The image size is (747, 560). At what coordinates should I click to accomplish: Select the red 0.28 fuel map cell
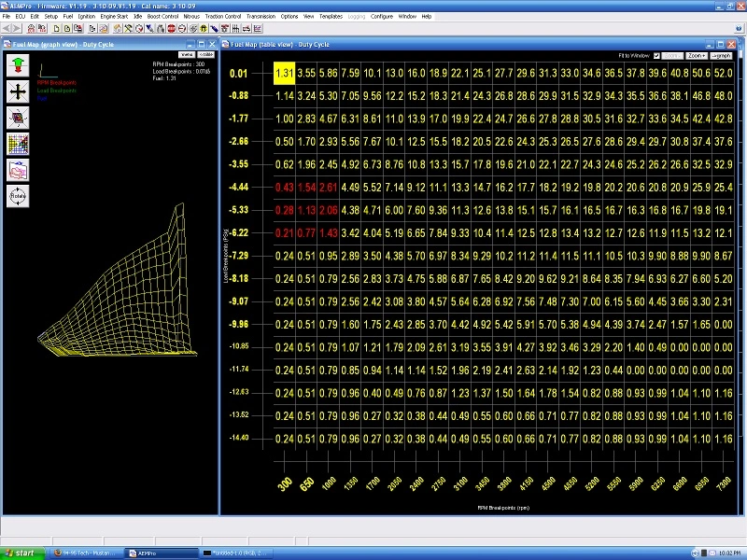click(285, 211)
